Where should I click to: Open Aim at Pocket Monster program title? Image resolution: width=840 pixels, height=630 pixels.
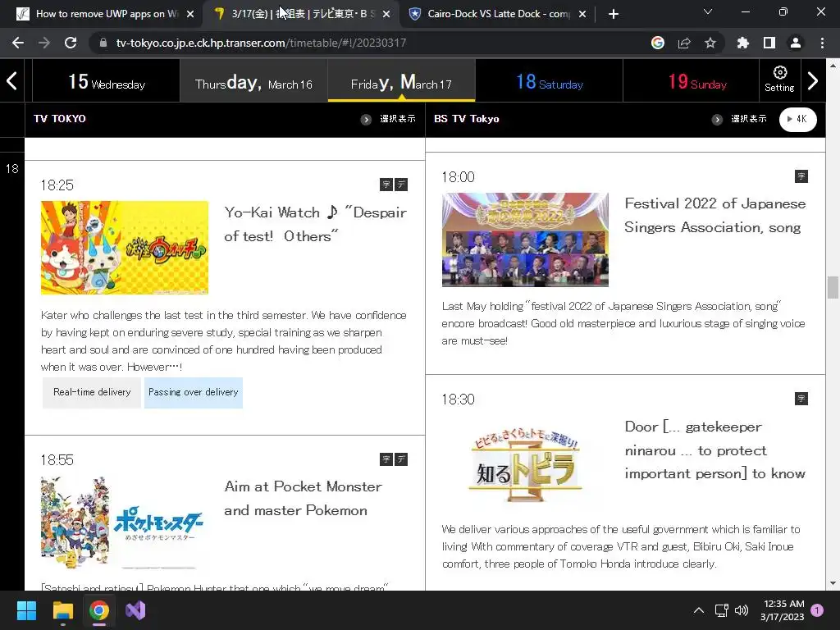(304, 498)
